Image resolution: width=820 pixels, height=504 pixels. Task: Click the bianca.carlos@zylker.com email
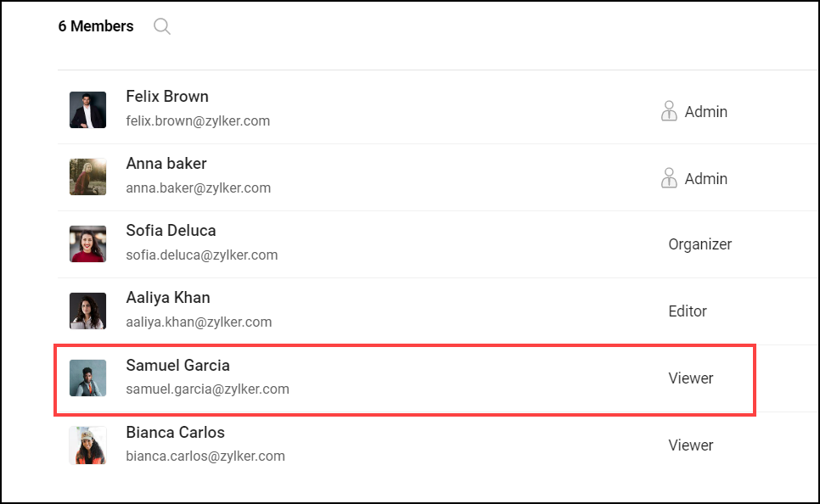pos(205,456)
